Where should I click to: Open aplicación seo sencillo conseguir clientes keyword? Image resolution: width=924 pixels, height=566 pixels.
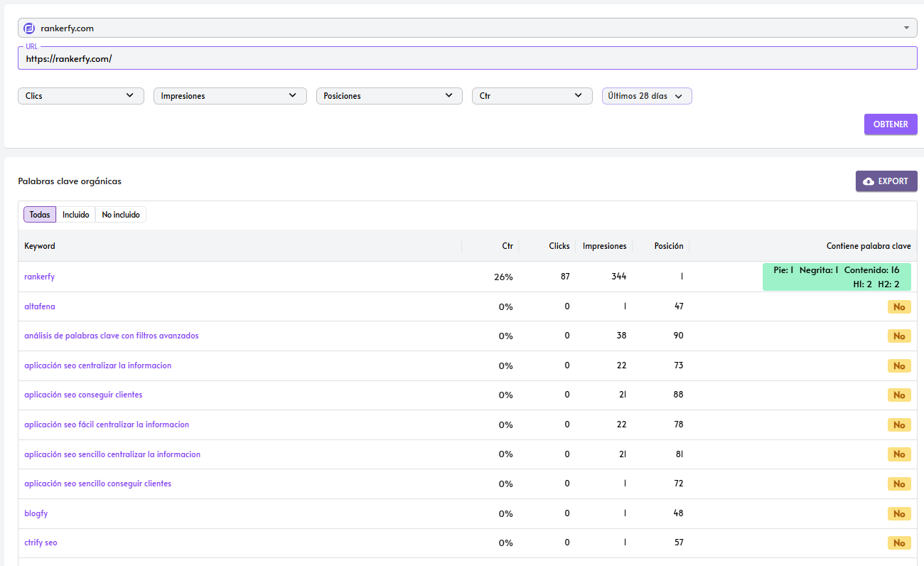[x=98, y=484]
